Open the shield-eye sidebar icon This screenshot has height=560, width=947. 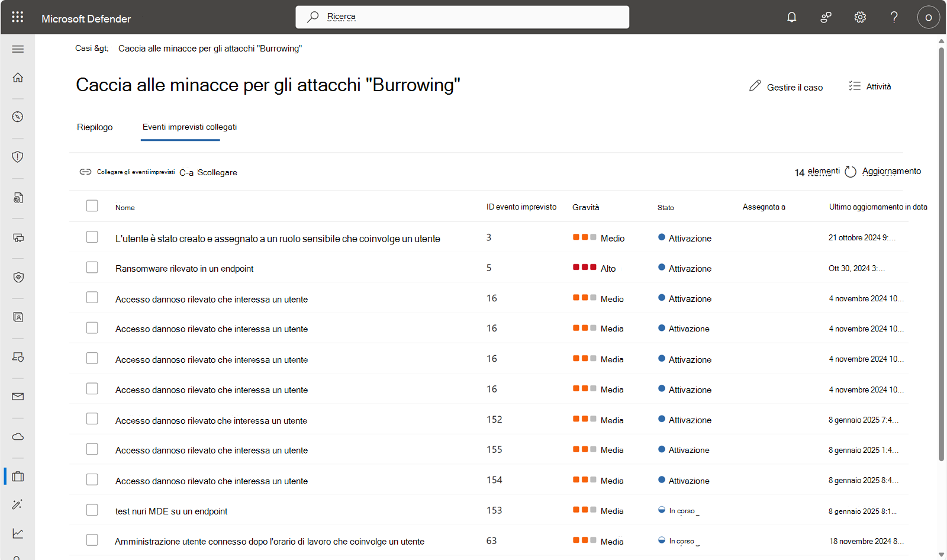(x=18, y=278)
